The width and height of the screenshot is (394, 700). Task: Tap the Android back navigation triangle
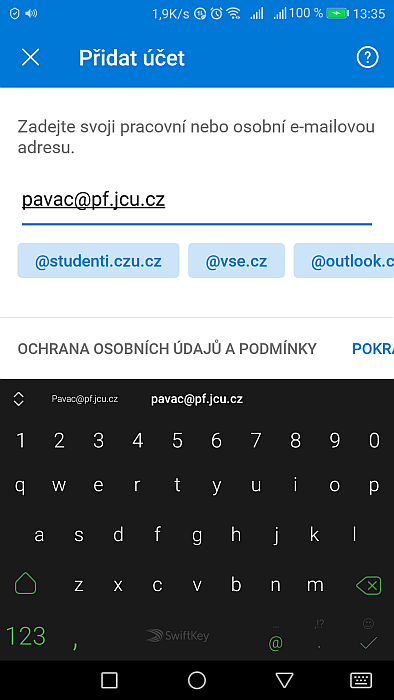click(284, 680)
